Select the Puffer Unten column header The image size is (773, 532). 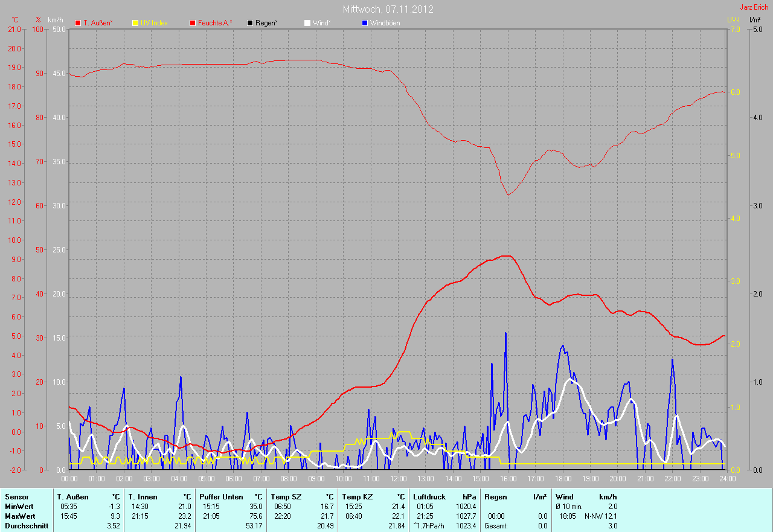click(221, 496)
